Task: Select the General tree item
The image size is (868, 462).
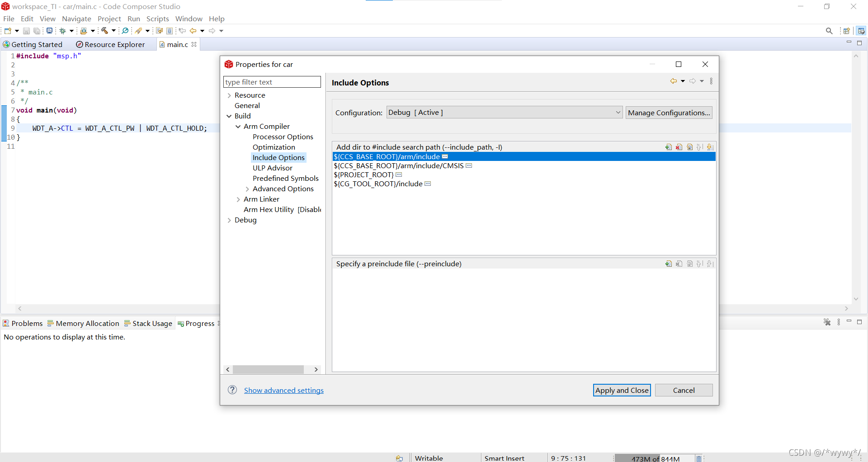Action: (x=247, y=106)
